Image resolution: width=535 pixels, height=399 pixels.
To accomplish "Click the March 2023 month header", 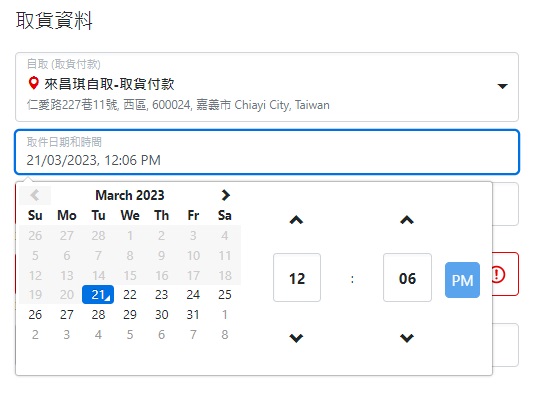I will 130,195.
